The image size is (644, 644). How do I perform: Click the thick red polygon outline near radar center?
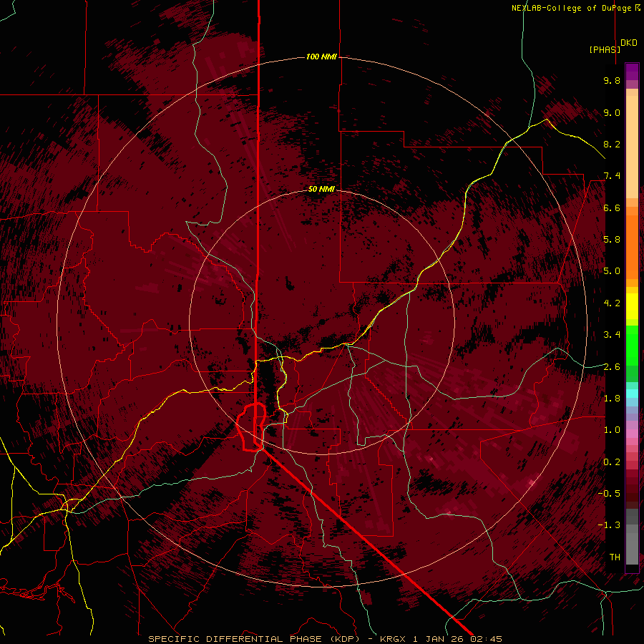(251, 427)
